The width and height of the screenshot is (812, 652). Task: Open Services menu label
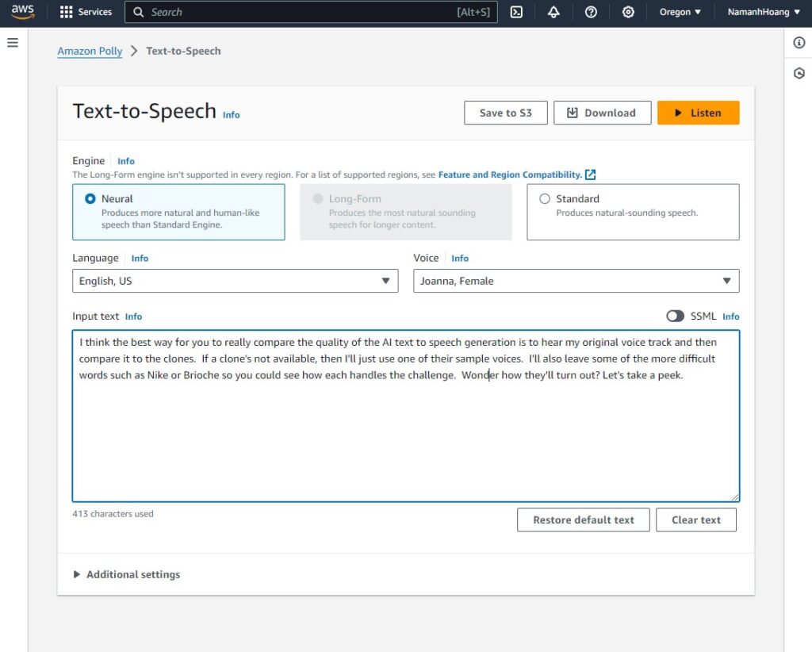[x=95, y=12]
